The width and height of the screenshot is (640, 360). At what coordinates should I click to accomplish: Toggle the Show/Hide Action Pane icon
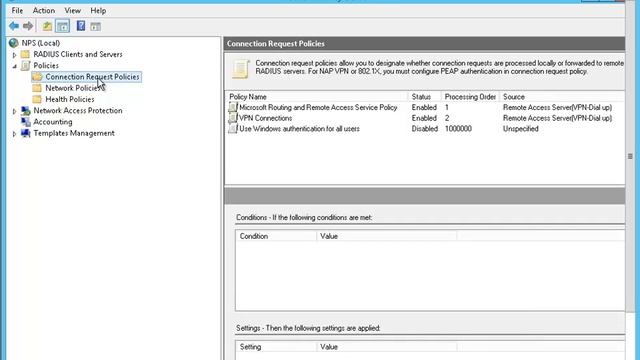point(96,27)
